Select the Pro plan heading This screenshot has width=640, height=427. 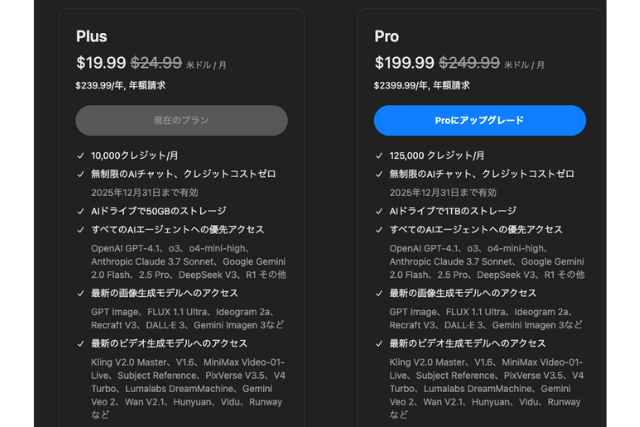coord(387,36)
